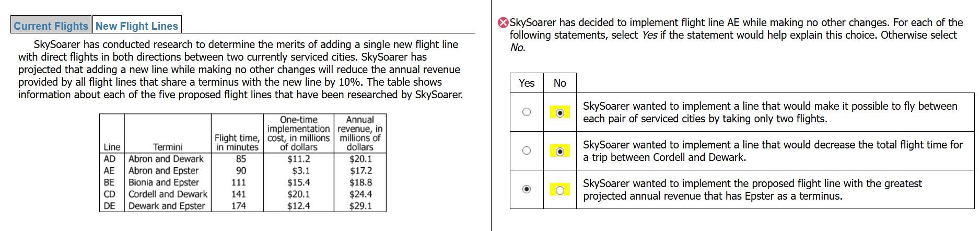Click the Abron and Epster table row
The image size is (980, 231).
click(x=164, y=170)
